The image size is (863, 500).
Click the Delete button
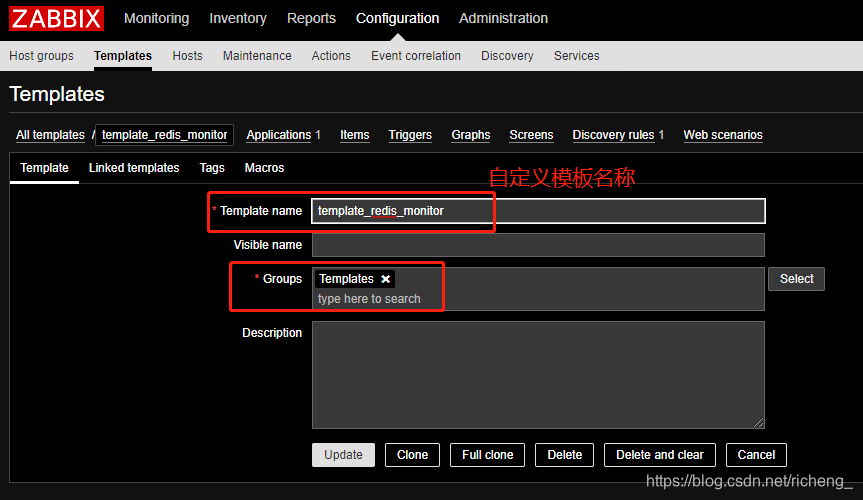pyautogui.click(x=564, y=455)
